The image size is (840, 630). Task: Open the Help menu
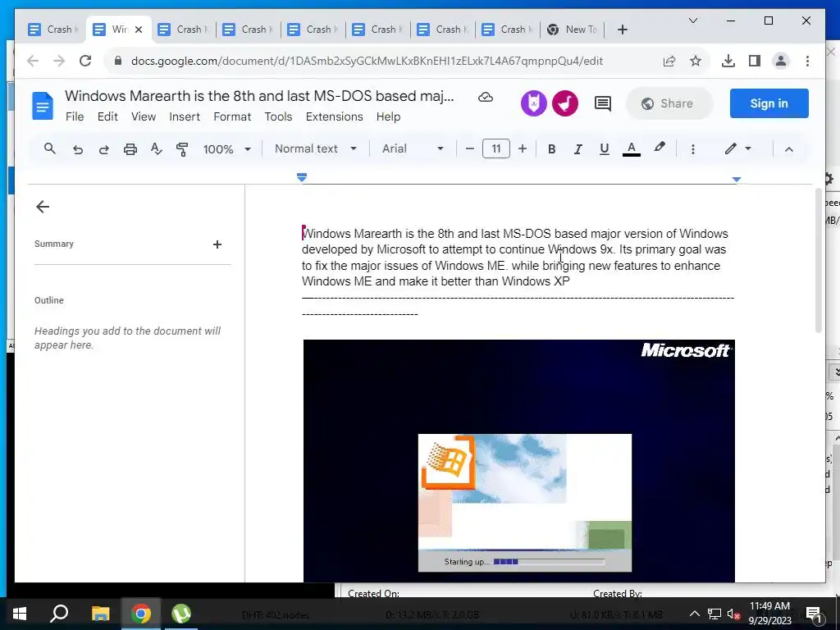pyautogui.click(x=388, y=116)
